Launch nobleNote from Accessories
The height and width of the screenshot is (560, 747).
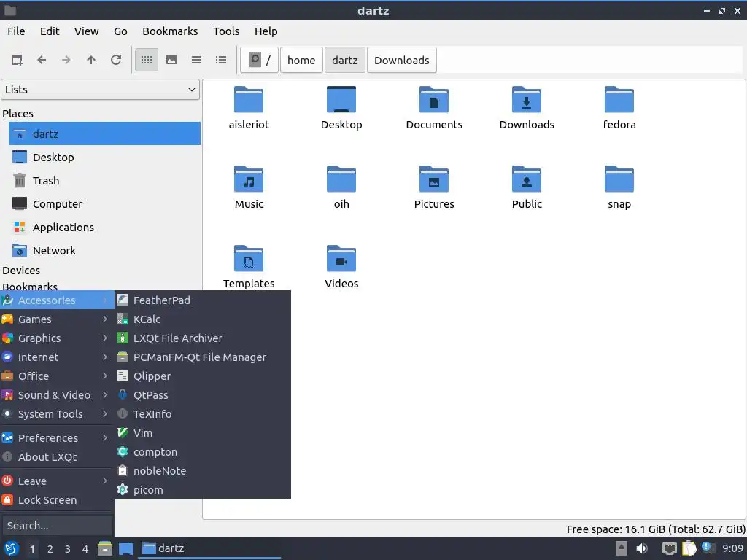point(203,471)
